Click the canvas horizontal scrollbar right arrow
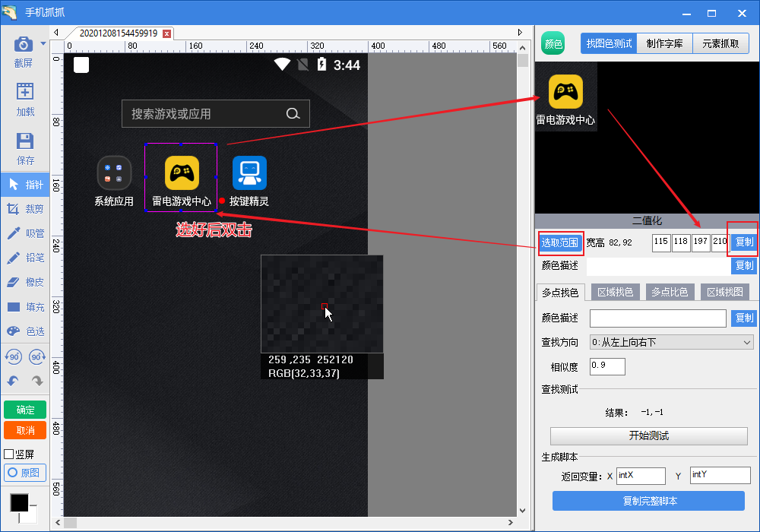760x532 pixels. pyautogui.click(x=511, y=522)
